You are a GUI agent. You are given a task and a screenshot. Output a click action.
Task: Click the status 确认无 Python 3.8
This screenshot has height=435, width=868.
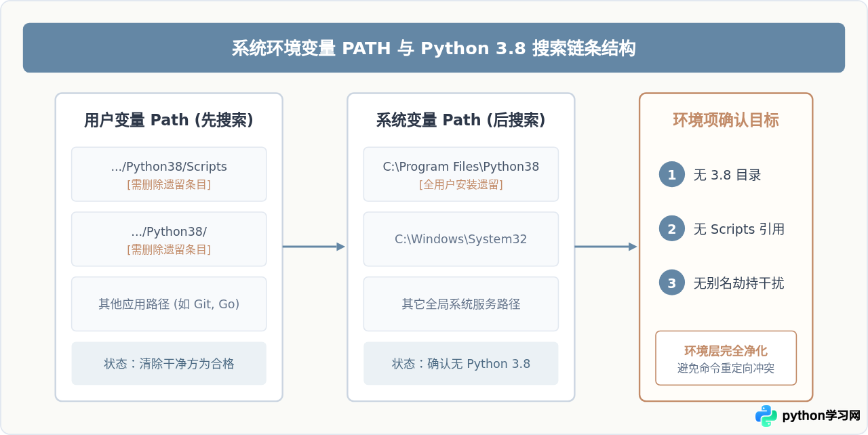pos(461,364)
